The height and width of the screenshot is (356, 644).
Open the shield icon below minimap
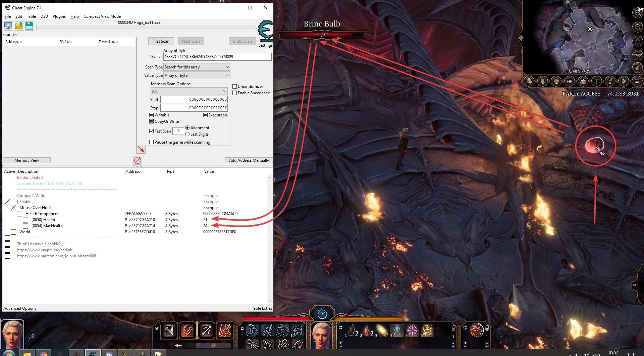[x=543, y=81]
